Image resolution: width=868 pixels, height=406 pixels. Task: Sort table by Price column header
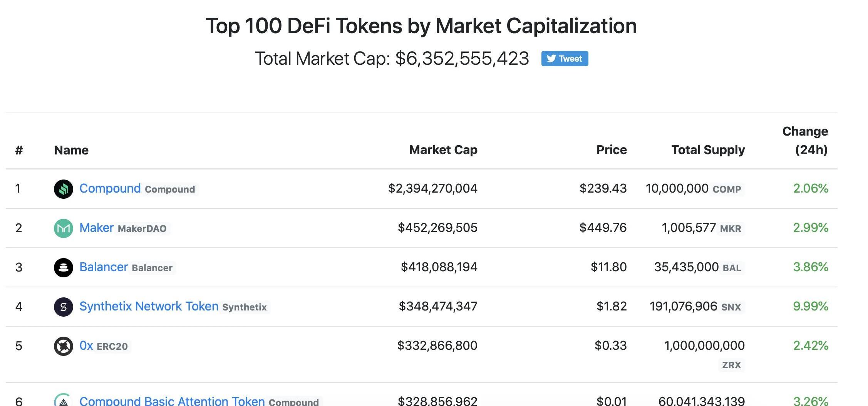[x=611, y=150]
